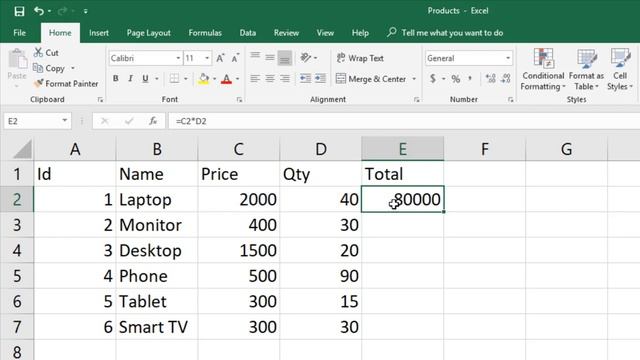Viewport: 640px width, 360px height.
Task: Toggle Underline formatting
Action: (145, 78)
